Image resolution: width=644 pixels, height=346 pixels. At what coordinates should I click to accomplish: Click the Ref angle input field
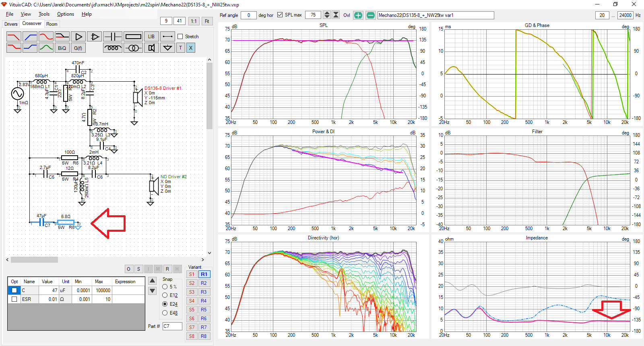(249, 15)
